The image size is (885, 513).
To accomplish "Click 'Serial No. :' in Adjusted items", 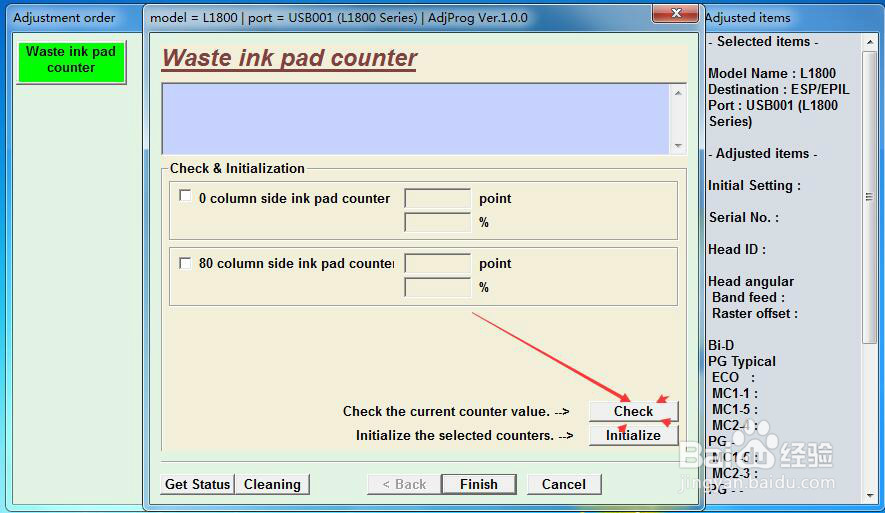I will [744, 217].
